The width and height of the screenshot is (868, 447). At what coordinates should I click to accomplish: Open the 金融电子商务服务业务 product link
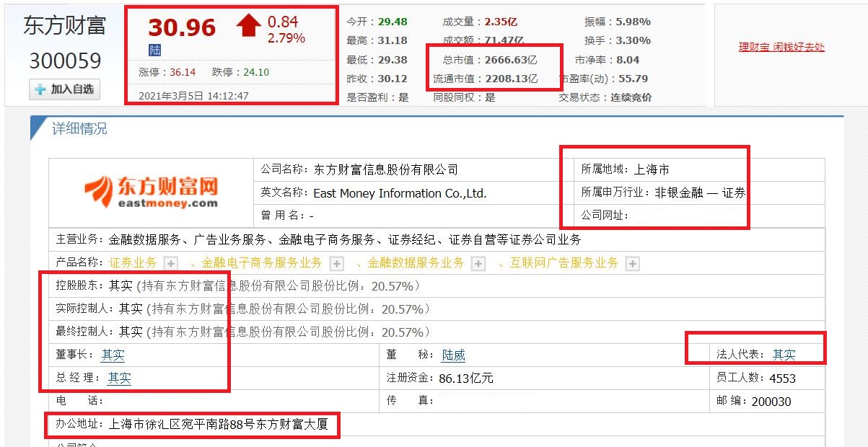tap(262, 263)
